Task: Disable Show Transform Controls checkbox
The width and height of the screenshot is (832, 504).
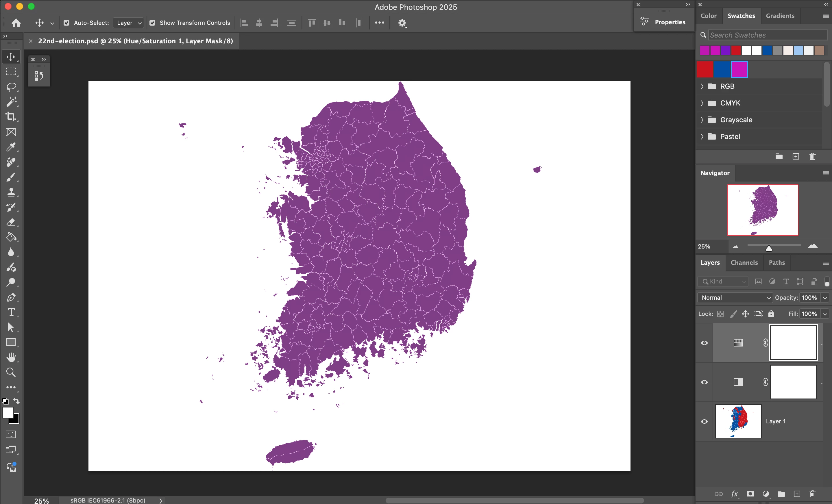Action: coord(152,23)
